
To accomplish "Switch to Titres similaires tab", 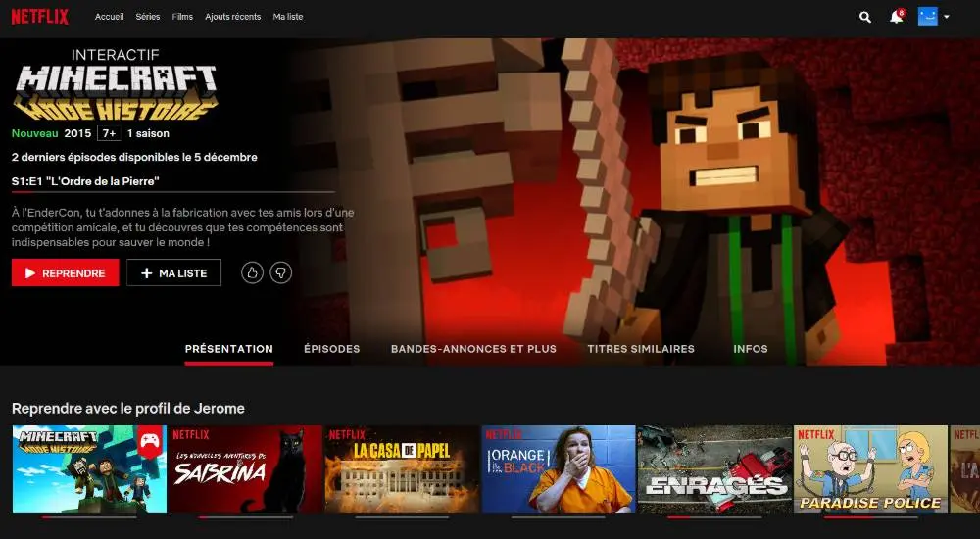I will pos(641,349).
